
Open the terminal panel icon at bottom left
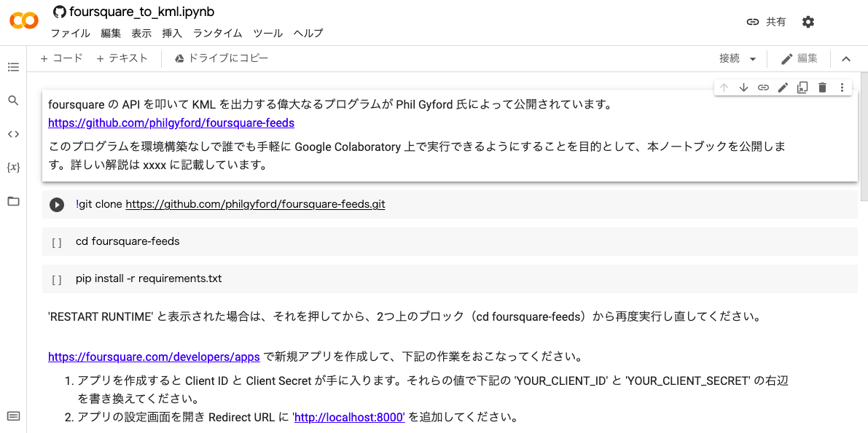coord(14,416)
